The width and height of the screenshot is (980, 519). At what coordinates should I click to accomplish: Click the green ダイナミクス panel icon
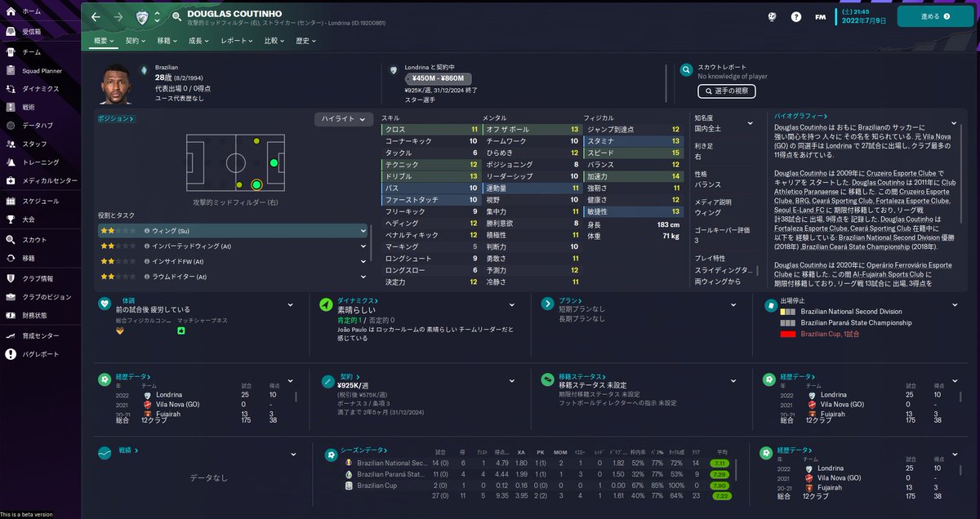pos(325,304)
